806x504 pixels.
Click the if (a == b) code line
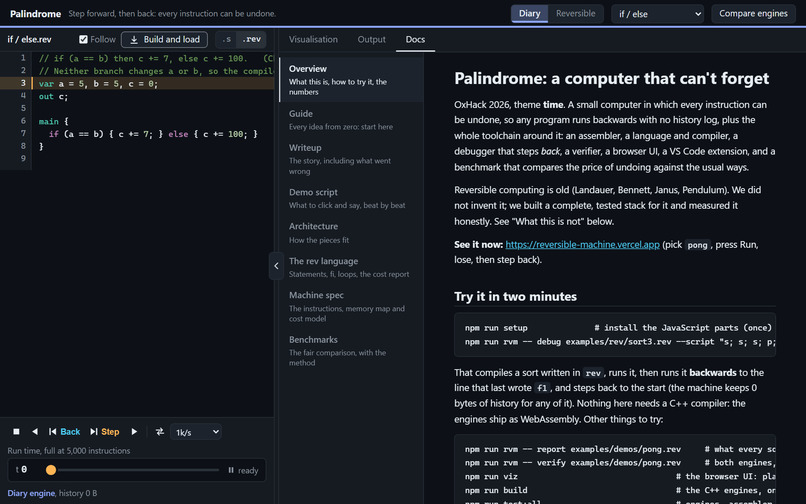pyautogui.click(x=153, y=134)
